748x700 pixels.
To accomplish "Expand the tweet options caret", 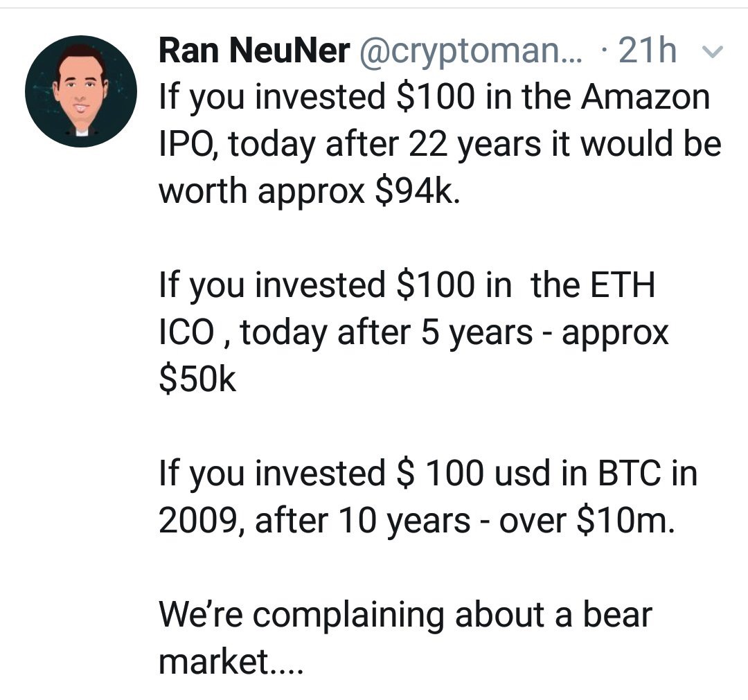I will [x=713, y=51].
